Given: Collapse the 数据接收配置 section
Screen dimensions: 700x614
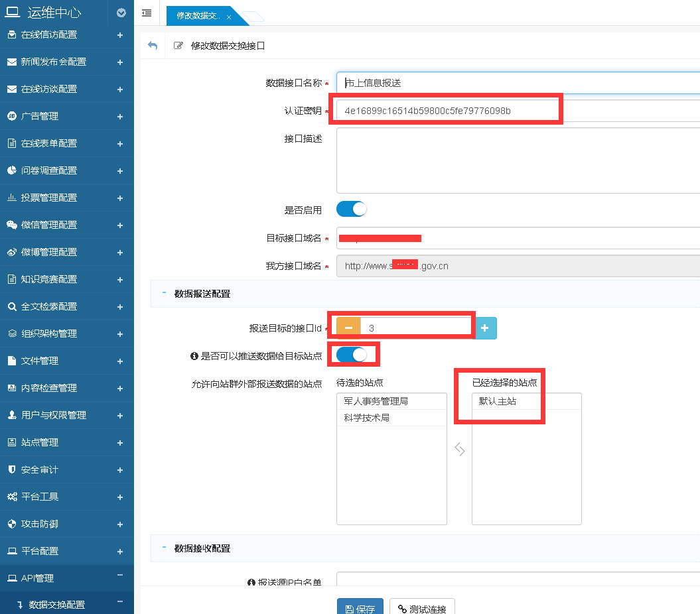Looking at the screenshot, I should click(x=164, y=548).
